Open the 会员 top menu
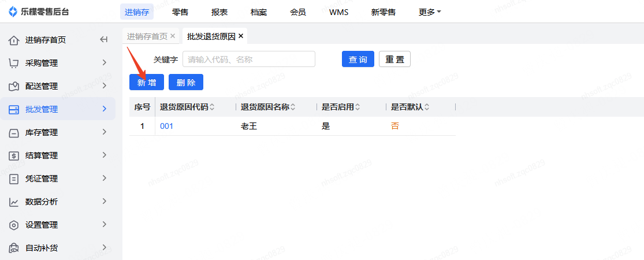 (298, 12)
